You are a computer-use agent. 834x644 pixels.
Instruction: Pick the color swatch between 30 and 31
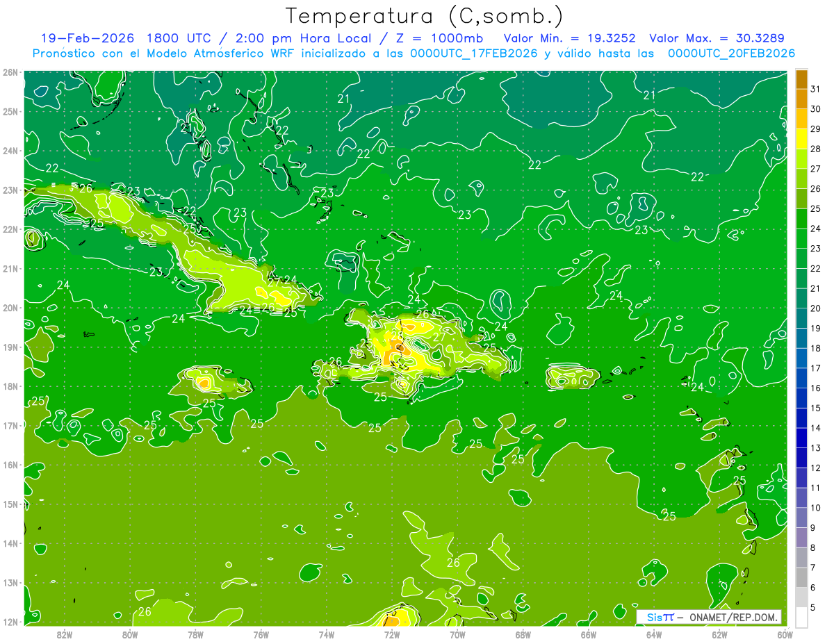click(x=801, y=99)
